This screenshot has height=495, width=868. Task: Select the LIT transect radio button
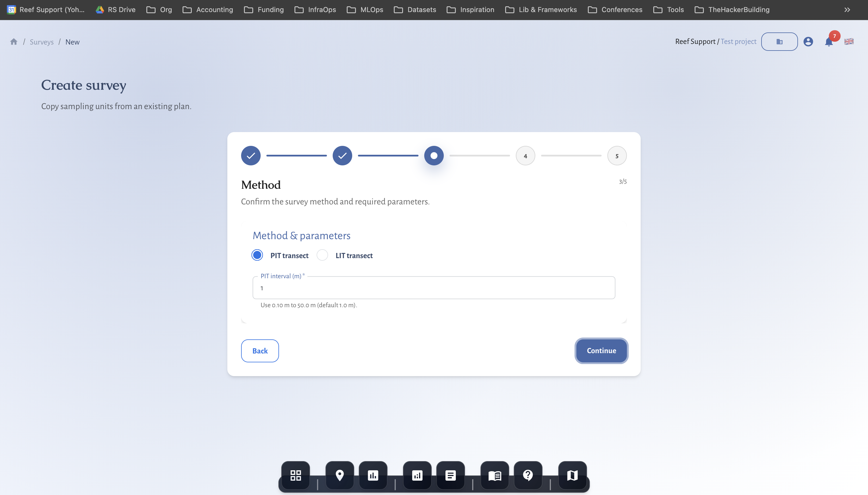(322, 255)
